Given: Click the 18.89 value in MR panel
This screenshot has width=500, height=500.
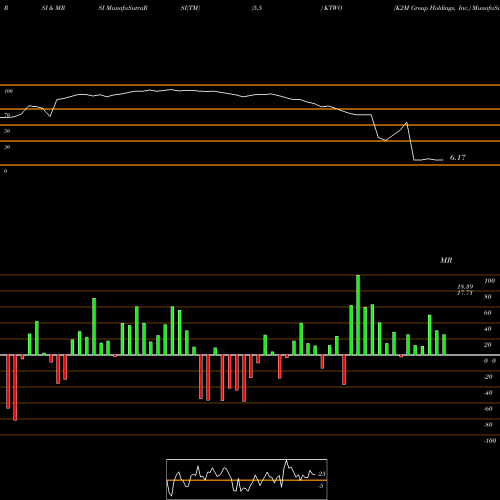Looking at the screenshot, I should point(465,287).
